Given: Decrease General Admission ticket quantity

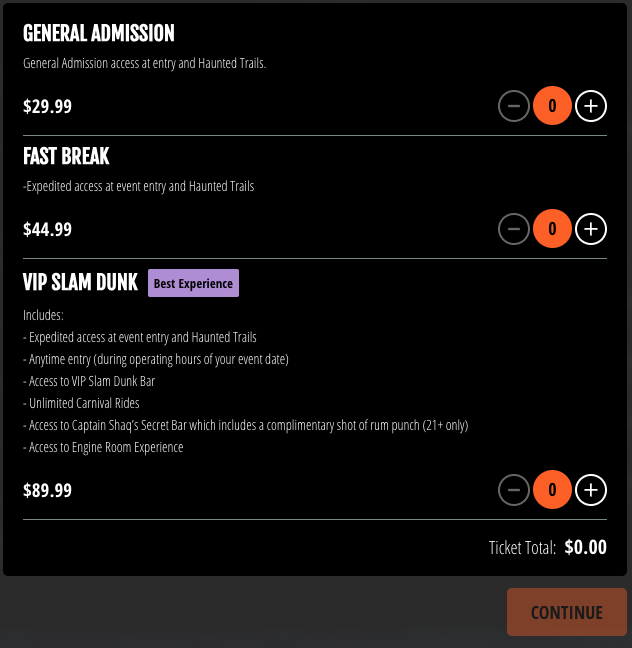Looking at the screenshot, I should [514, 106].
